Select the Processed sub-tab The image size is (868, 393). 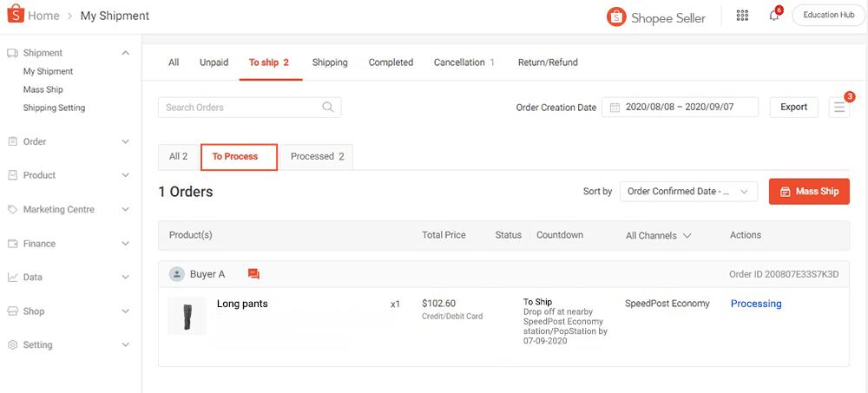pyautogui.click(x=317, y=157)
